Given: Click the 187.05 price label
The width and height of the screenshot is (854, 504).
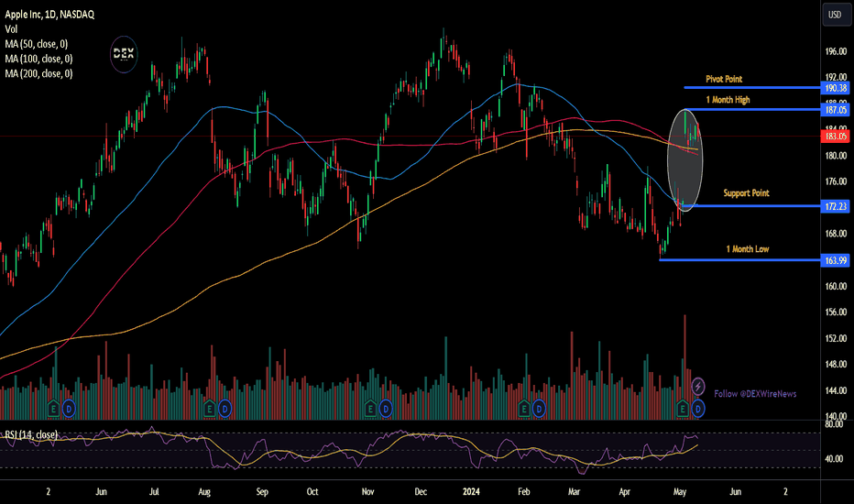Looking at the screenshot, I should [x=836, y=110].
